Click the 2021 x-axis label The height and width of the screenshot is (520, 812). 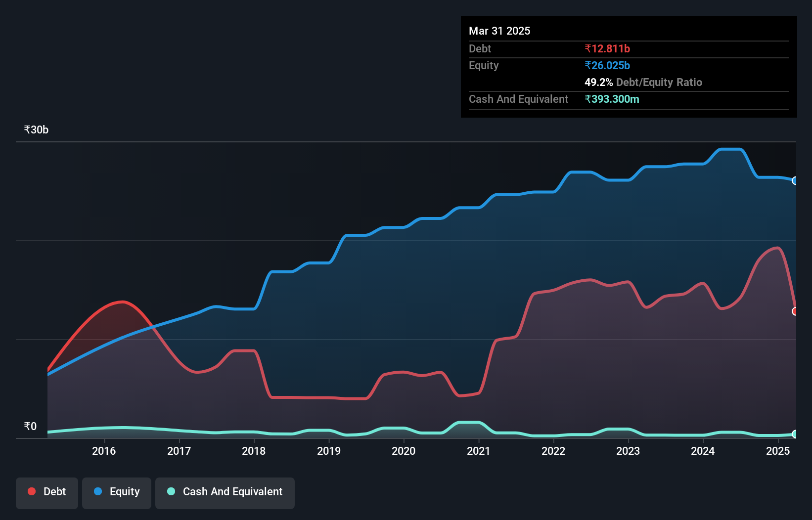pyautogui.click(x=479, y=451)
